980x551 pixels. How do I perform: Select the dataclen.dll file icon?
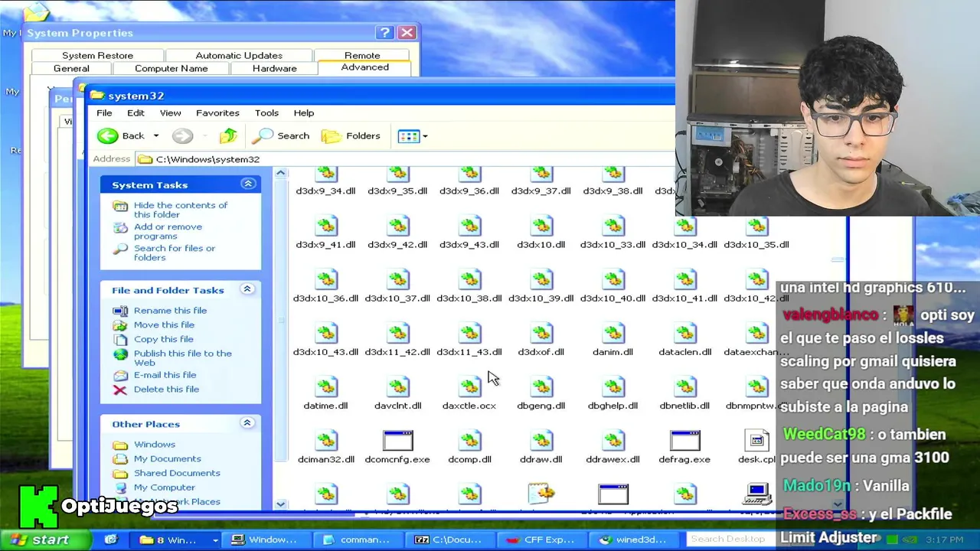[x=685, y=334]
